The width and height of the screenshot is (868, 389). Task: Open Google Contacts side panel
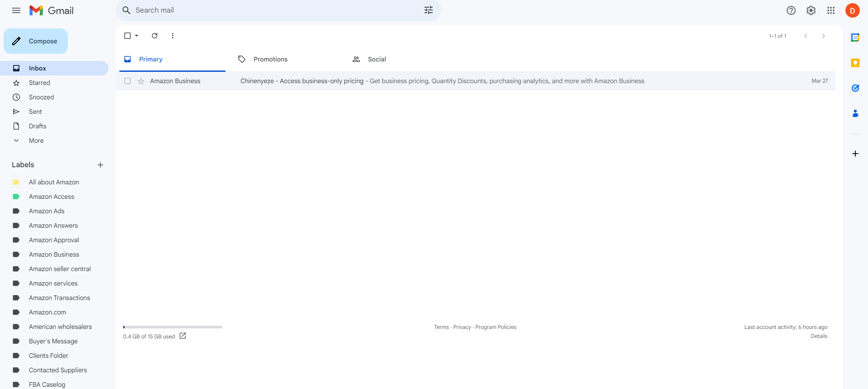tap(855, 113)
